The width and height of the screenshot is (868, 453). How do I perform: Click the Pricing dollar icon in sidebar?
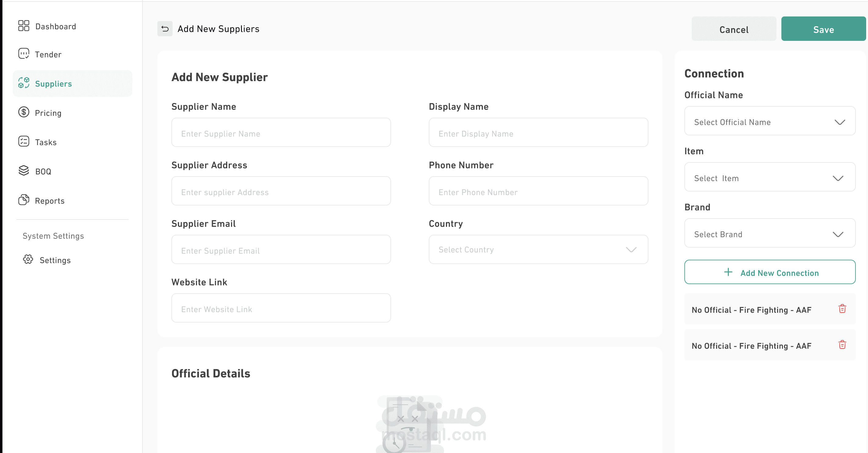23,112
